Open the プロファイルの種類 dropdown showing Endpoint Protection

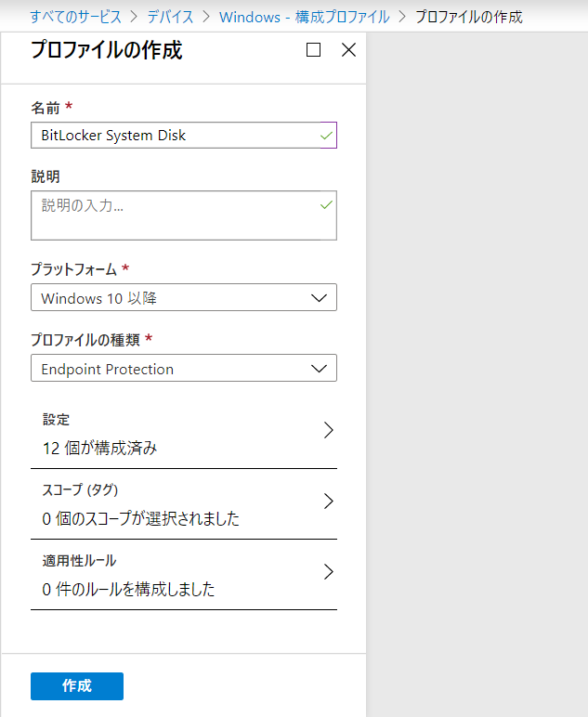click(184, 368)
